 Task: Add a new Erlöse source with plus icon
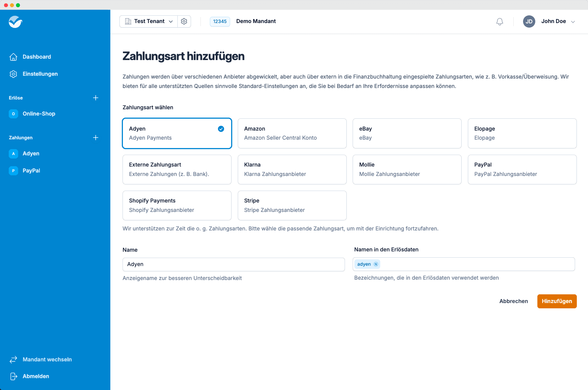click(x=96, y=98)
